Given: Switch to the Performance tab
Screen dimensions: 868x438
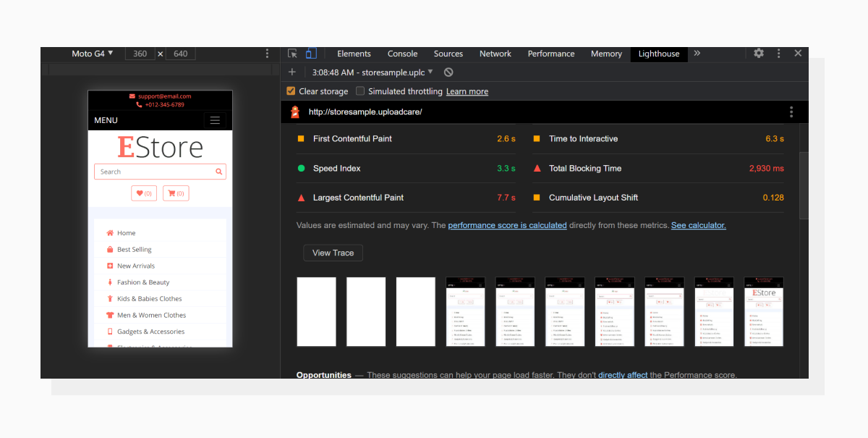Looking at the screenshot, I should 550,53.
